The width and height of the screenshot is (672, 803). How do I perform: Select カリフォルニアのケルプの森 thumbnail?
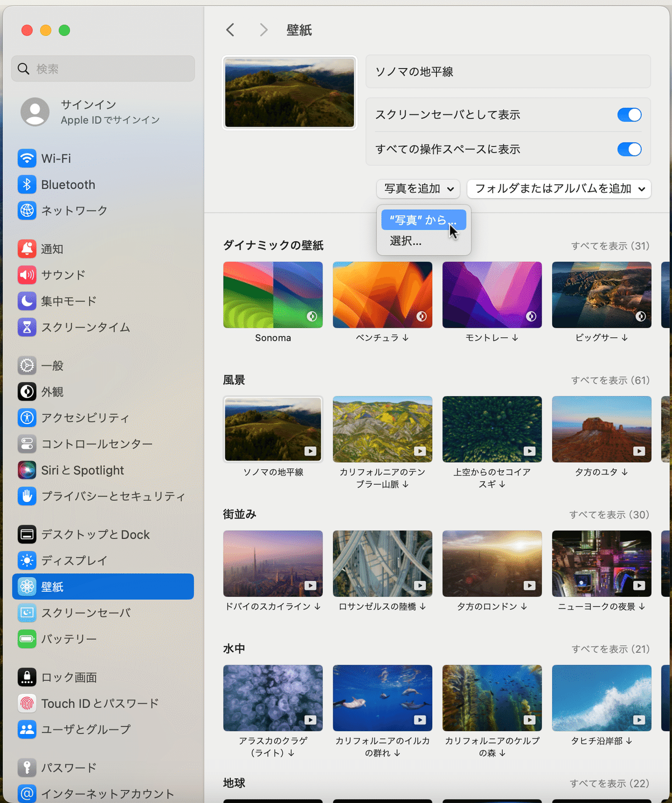pyautogui.click(x=492, y=698)
